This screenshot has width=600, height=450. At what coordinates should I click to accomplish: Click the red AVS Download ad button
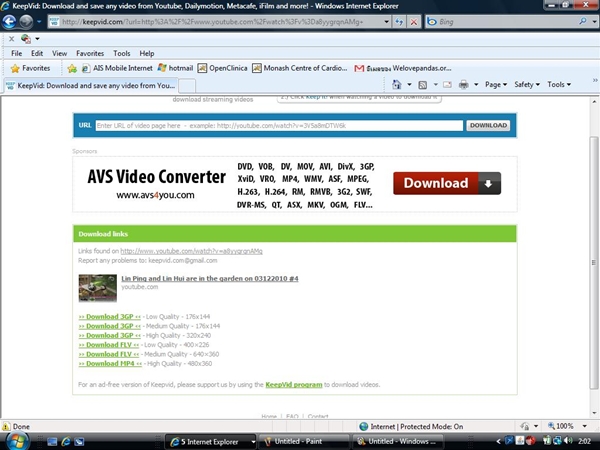[x=447, y=183]
